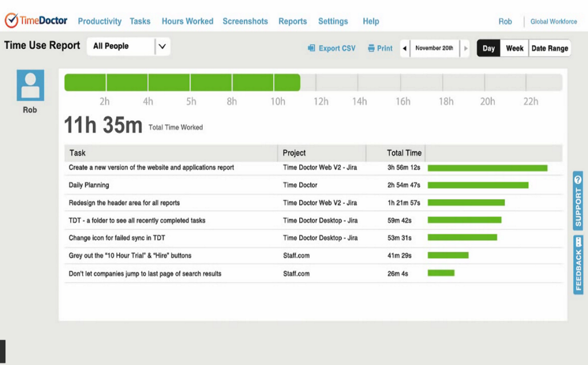Switch to Day view

click(x=489, y=48)
